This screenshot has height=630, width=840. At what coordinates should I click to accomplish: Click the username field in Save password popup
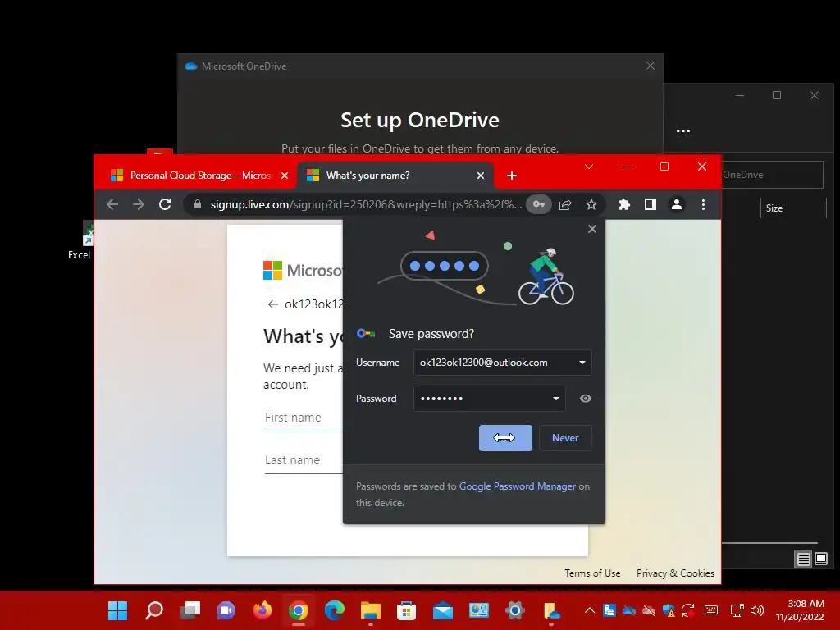(502, 363)
